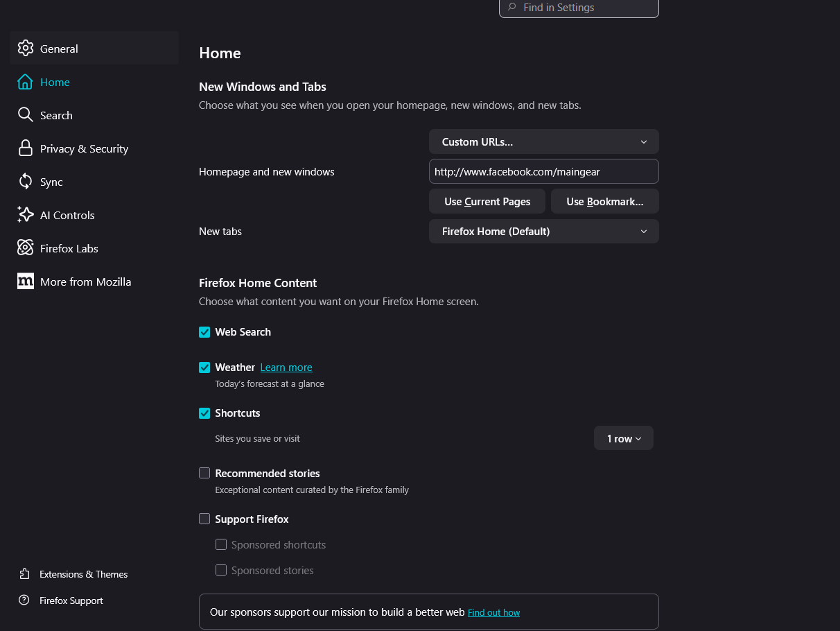Open the shortcuts 1 row dropdown
The width and height of the screenshot is (840, 631).
point(623,439)
